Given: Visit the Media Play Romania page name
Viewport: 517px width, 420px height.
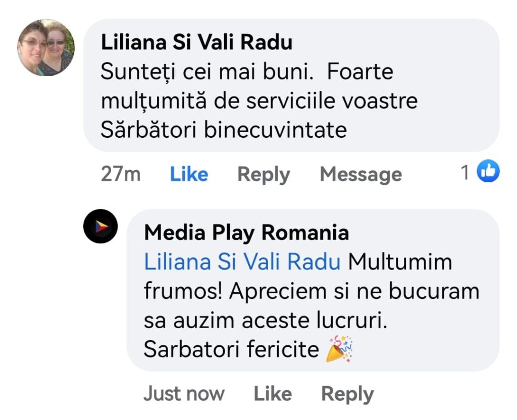Looking at the screenshot, I should (x=246, y=233).
